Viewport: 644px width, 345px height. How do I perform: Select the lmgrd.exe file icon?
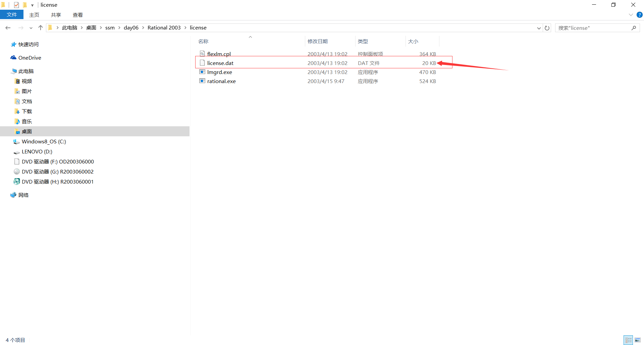tap(202, 72)
